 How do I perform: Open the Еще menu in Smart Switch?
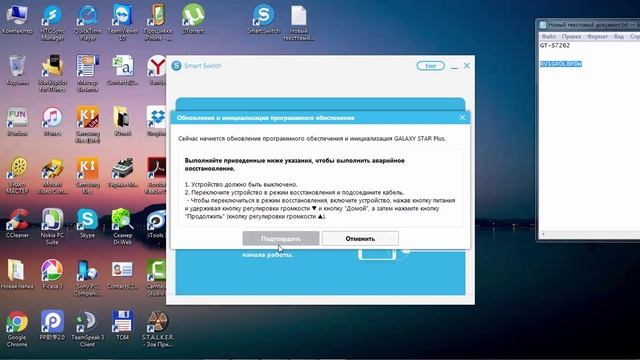431,66
